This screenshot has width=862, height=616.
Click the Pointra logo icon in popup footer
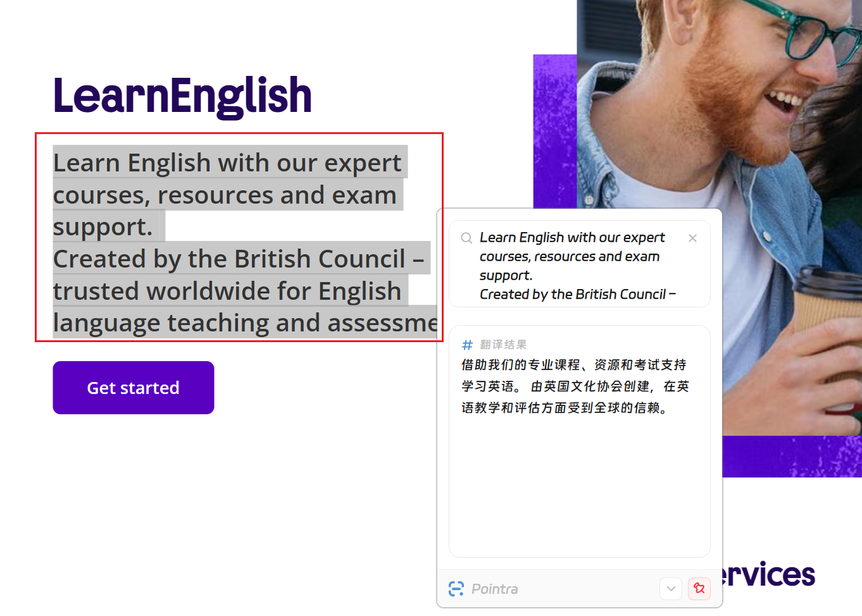point(456,589)
